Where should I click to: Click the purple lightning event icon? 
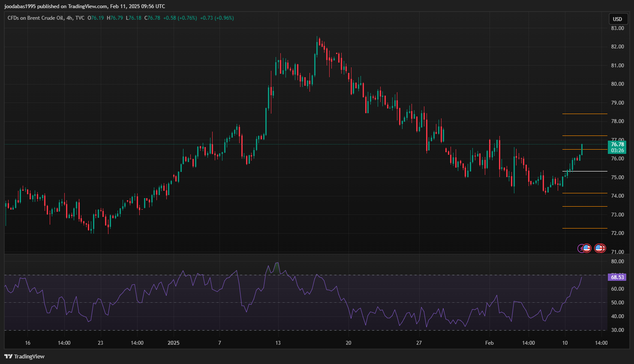coord(581,248)
